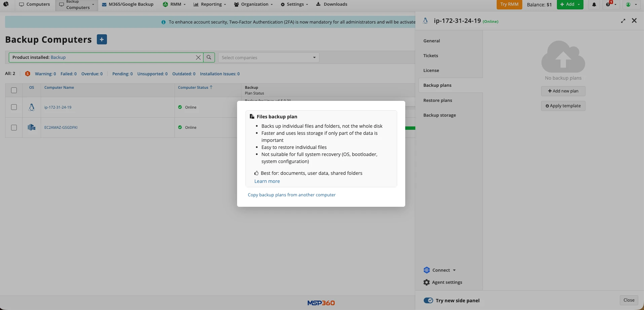Click the orange Backup product badge icon
The image size is (644, 310).
click(28, 74)
